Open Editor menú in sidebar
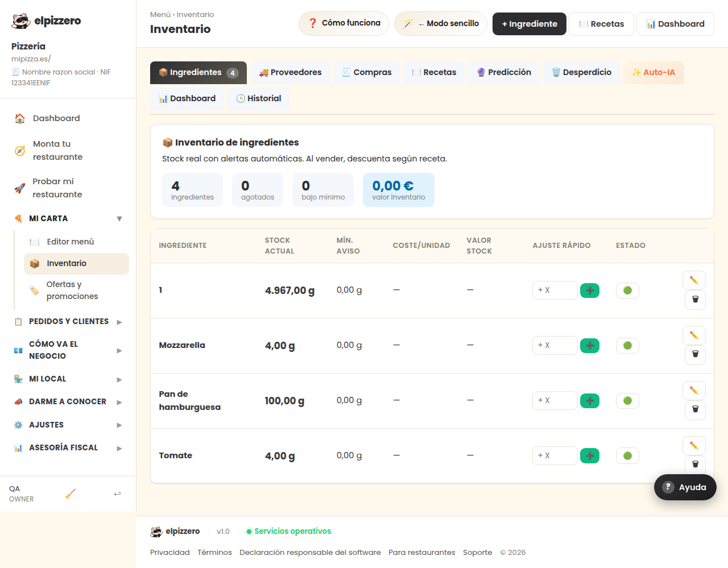728x568 pixels. (x=76, y=242)
